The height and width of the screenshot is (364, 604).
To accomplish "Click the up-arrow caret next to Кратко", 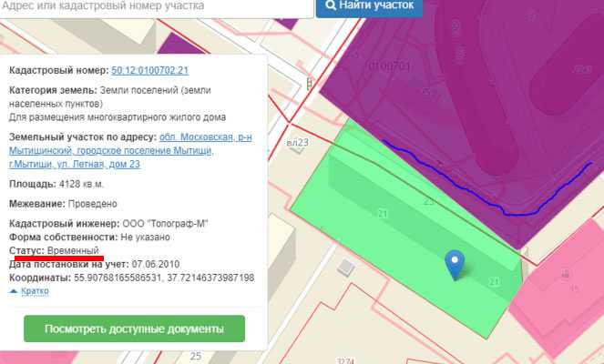I will pyautogui.click(x=14, y=291).
